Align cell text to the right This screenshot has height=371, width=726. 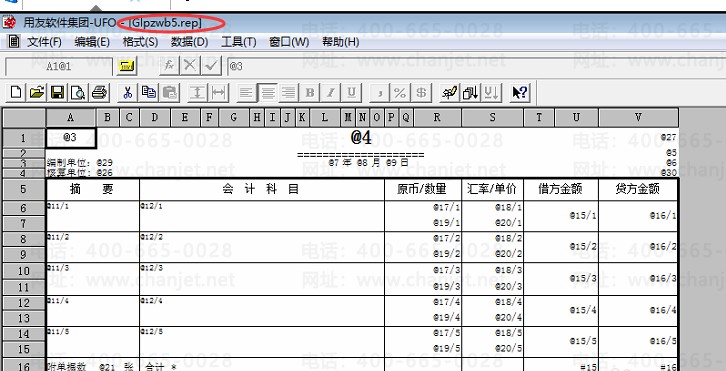coord(288,92)
